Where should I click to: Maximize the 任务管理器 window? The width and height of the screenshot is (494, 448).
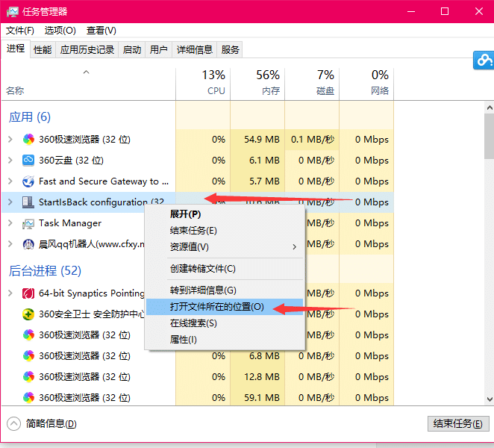click(445, 12)
